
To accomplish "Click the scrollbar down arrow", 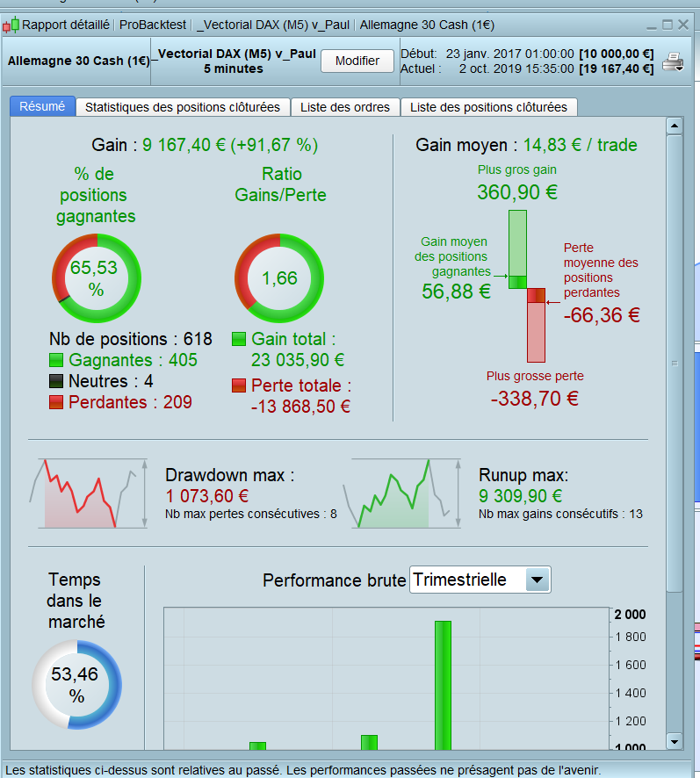I will click(x=675, y=742).
